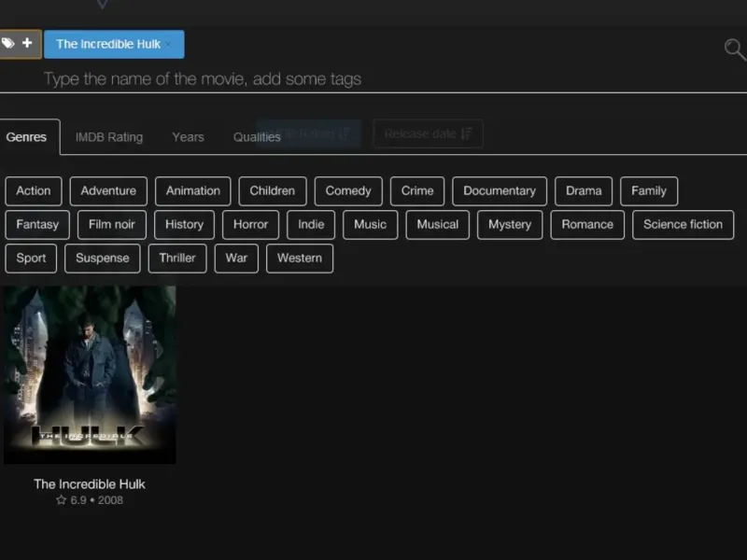The image size is (747, 560).
Task: Click the tags icon button
Action: pos(8,44)
